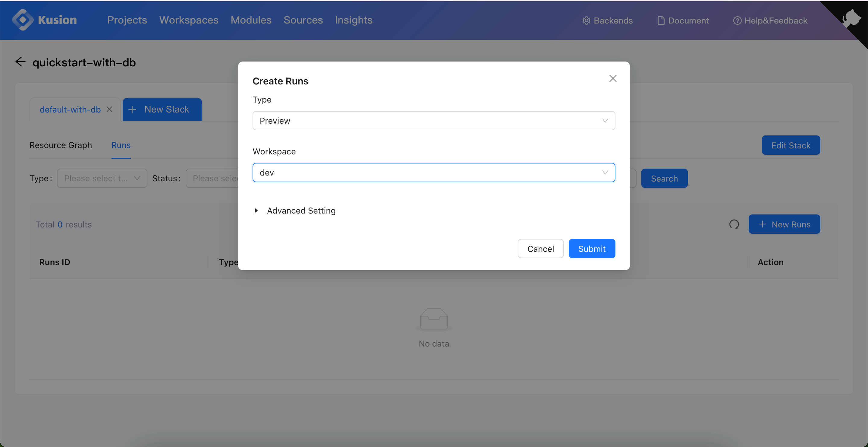The image size is (868, 447).
Task: Open the Backends settings panel
Action: 607,20
